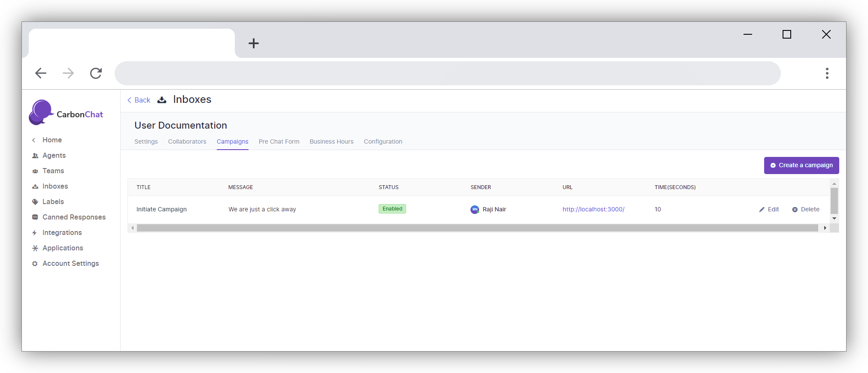Edit the Initiate Campaign row
The image size is (868, 373).
coord(769,210)
